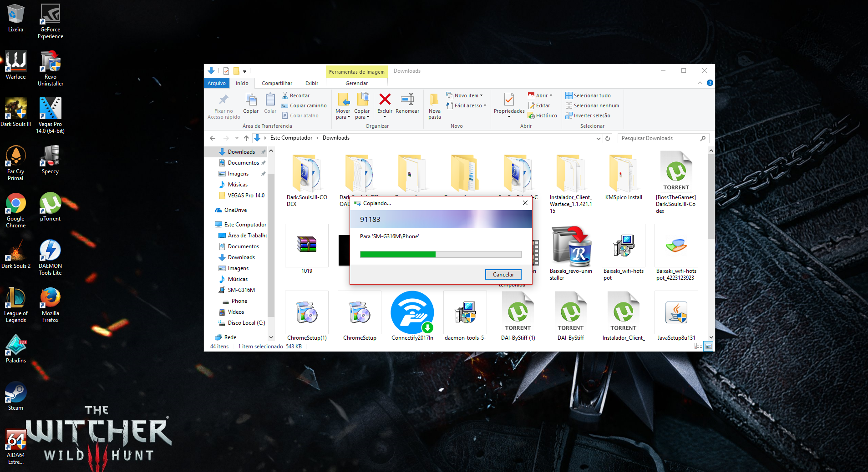
Task: Switch to details view icon in status bar
Action: coord(698,346)
